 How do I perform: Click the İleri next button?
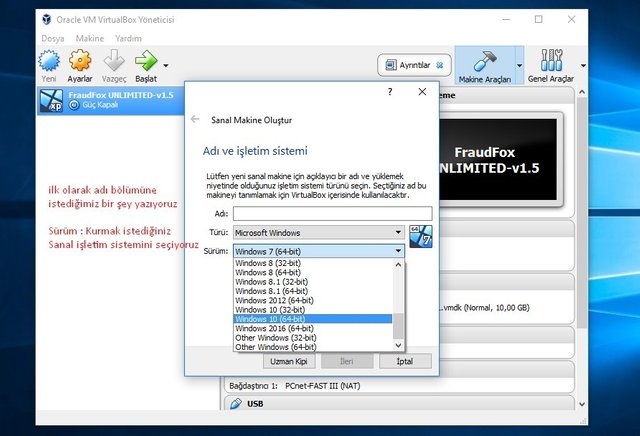pyautogui.click(x=347, y=361)
